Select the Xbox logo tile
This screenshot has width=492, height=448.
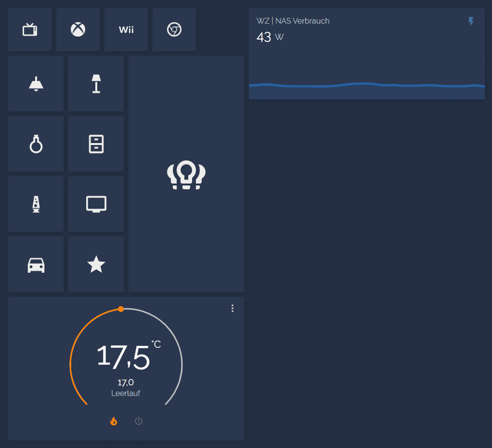[x=78, y=29]
